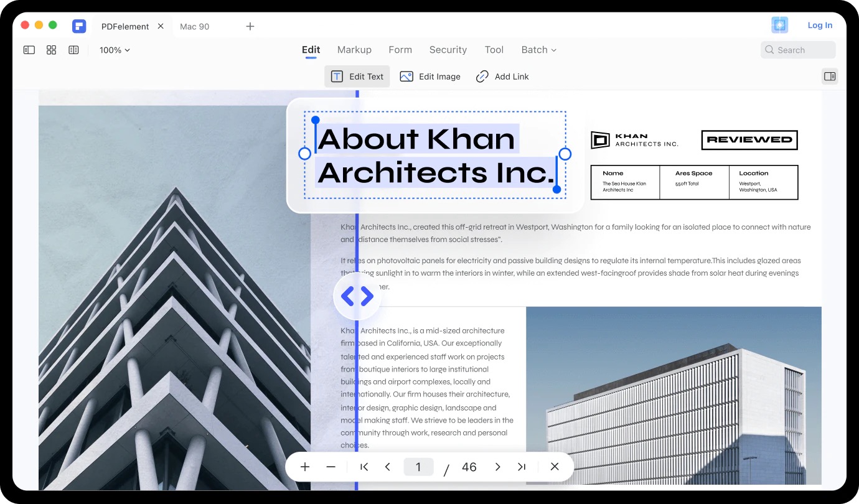Viewport: 859px width, 504px height.
Task: Expand the Batch menu dropdown
Action: 539,50
